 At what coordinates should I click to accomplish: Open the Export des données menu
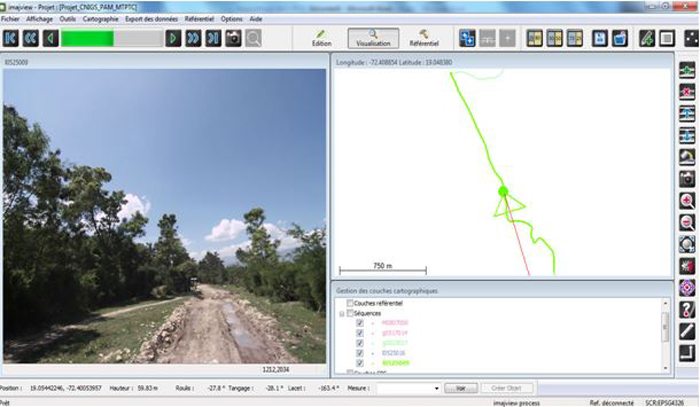pos(152,18)
